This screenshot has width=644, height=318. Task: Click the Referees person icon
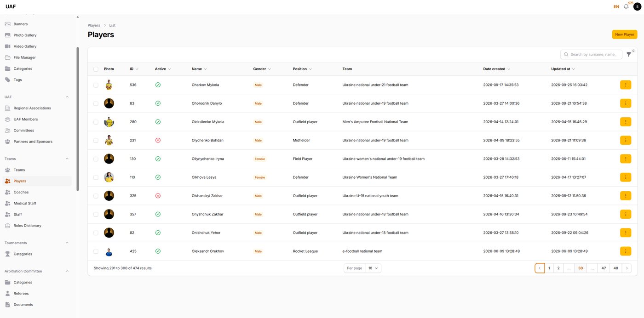7,293
